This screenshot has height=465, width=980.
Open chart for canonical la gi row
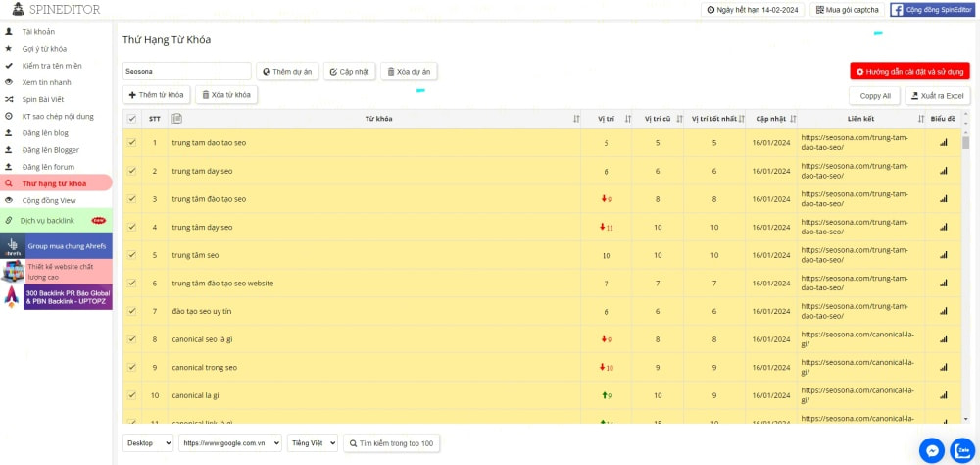[x=943, y=395]
